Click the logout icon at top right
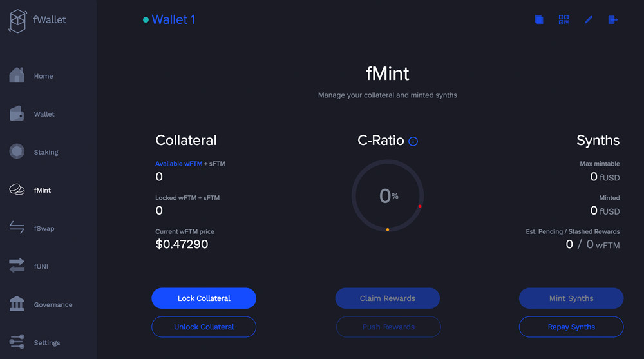This screenshot has width=644, height=359. point(613,19)
